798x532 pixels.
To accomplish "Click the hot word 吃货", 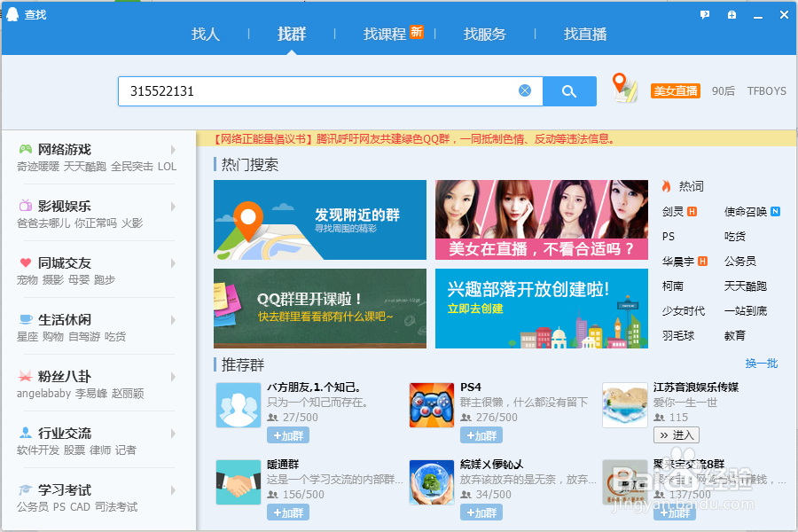I will (735, 237).
